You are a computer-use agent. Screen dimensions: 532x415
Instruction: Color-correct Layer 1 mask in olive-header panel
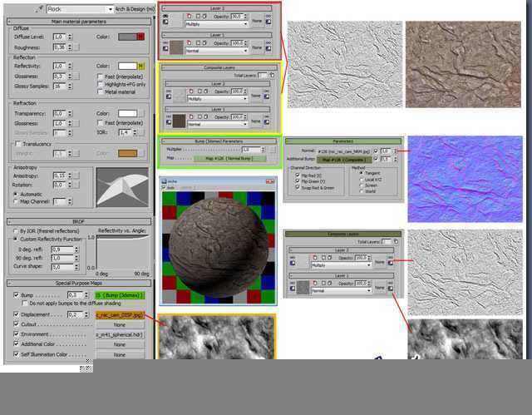391,289
